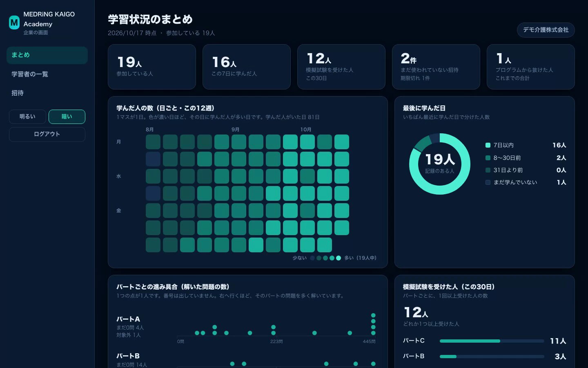
Task: Click the 31日より前 legend color swatch
Action: (x=488, y=170)
